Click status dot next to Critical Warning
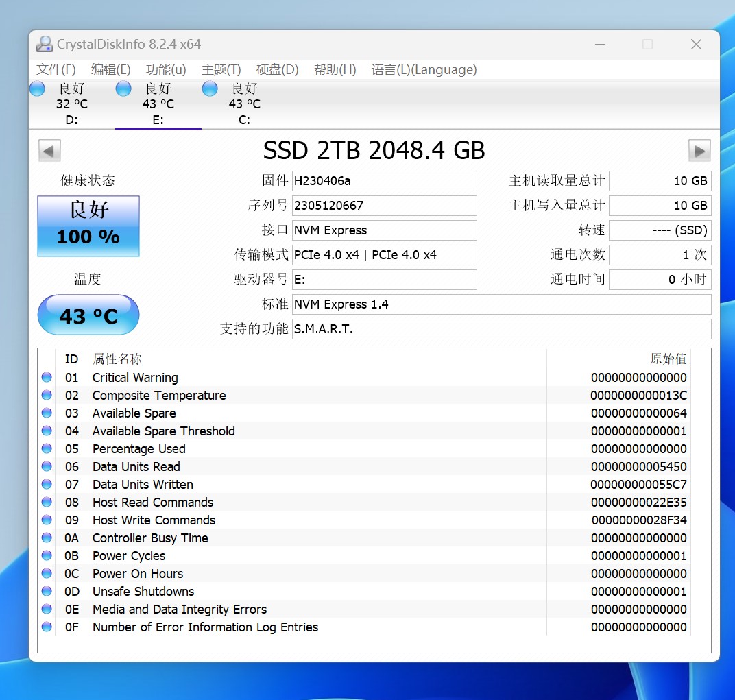Viewport: 735px width, 700px height. point(46,376)
